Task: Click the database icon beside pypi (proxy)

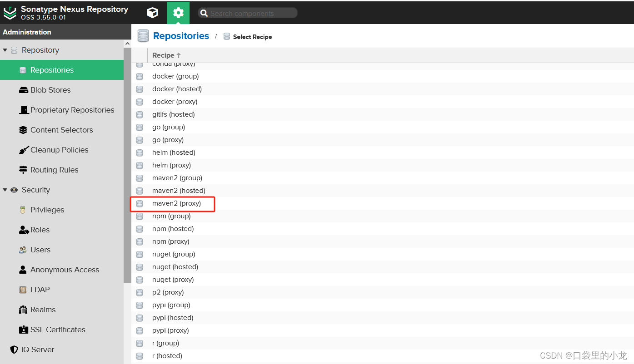Action: (140, 330)
